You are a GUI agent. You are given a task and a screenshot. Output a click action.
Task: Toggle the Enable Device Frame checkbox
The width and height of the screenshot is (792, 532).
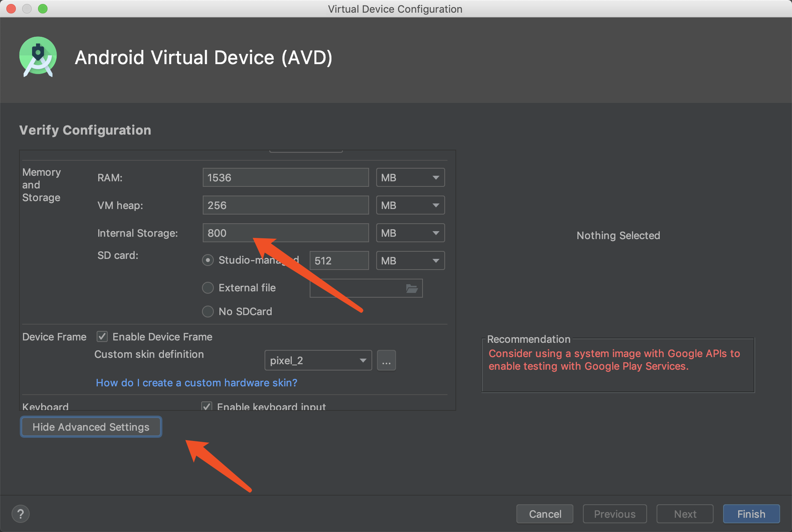tap(102, 337)
